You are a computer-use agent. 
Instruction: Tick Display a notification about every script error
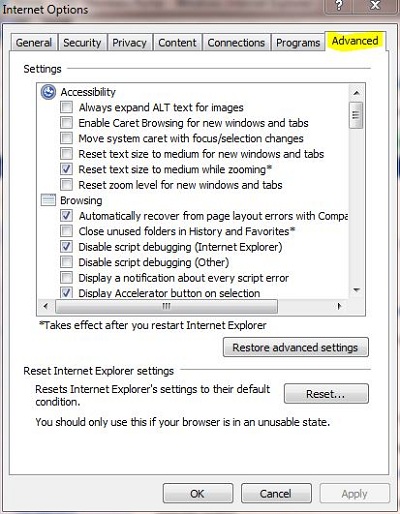tap(66, 277)
